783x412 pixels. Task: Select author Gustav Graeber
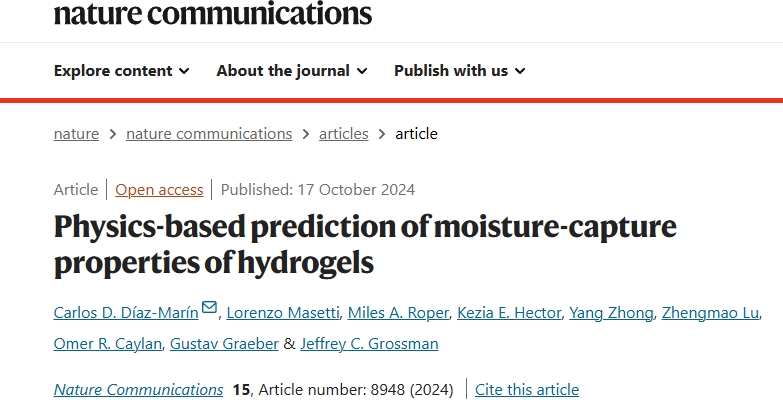(224, 344)
